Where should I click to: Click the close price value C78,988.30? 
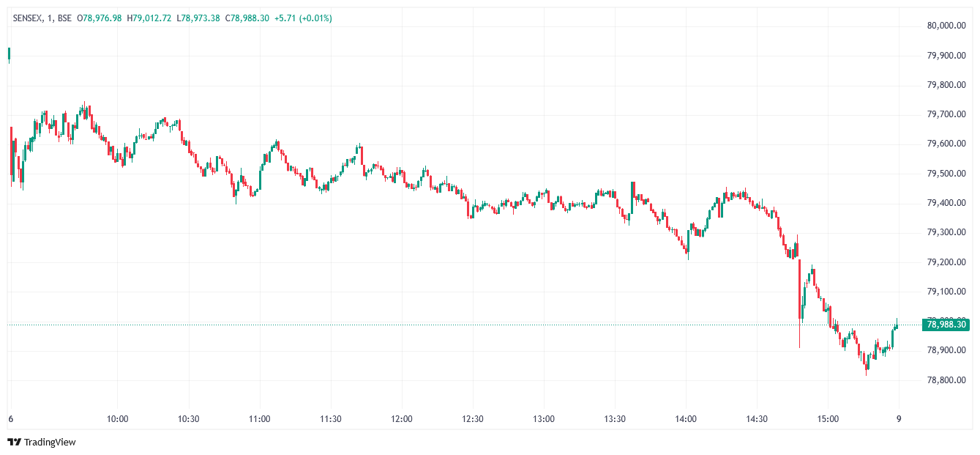[x=247, y=18]
